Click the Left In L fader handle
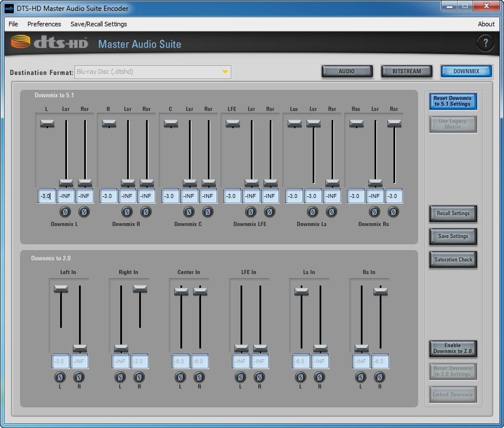 61,288
